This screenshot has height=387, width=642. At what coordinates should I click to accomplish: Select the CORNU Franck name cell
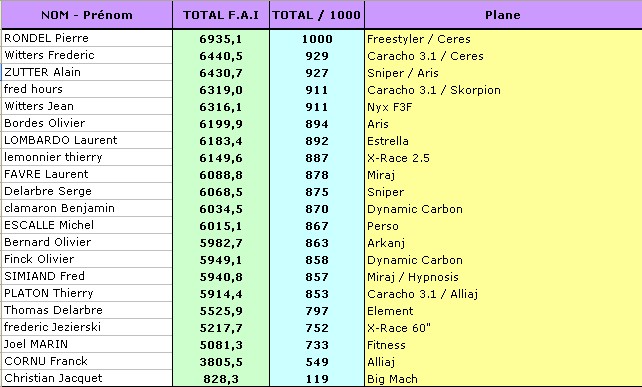(x=87, y=361)
